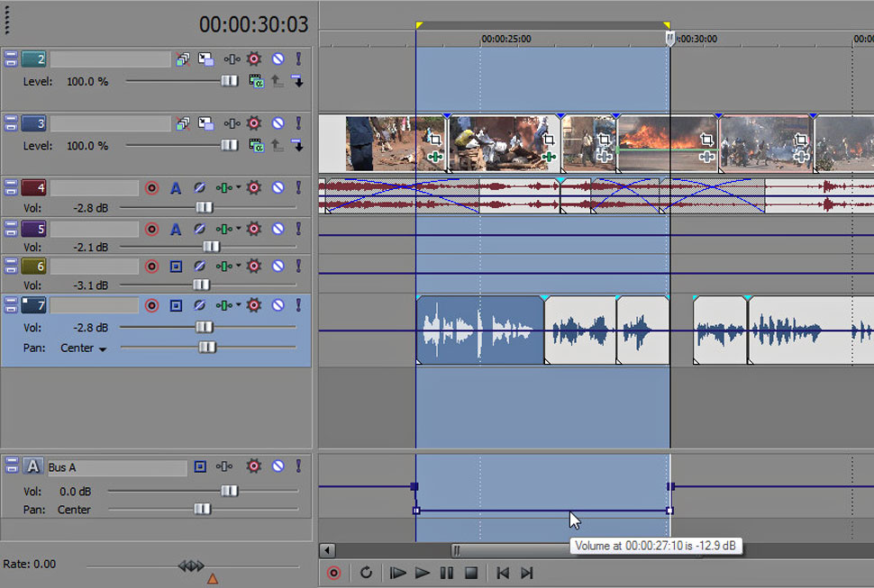This screenshot has height=588, width=874.
Task: Click the Bus A name field
Action: click(115, 467)
